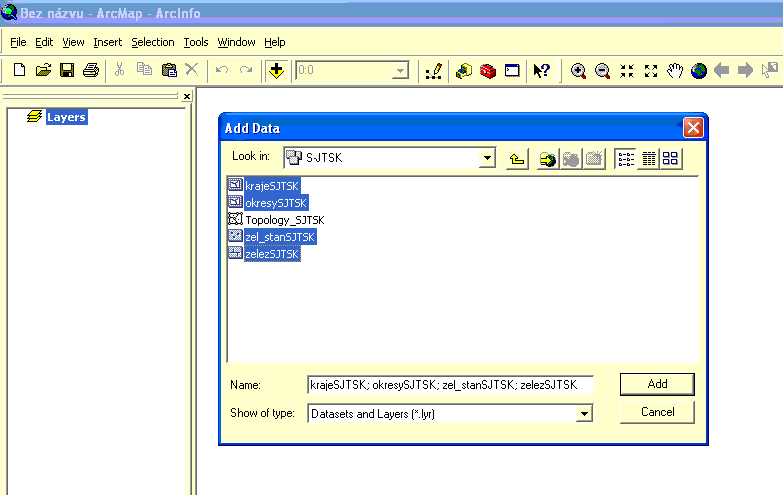The height and width of the screenshot is (495, 783).
Task: Click the Cut scissors icon
Action: [119, 69]
